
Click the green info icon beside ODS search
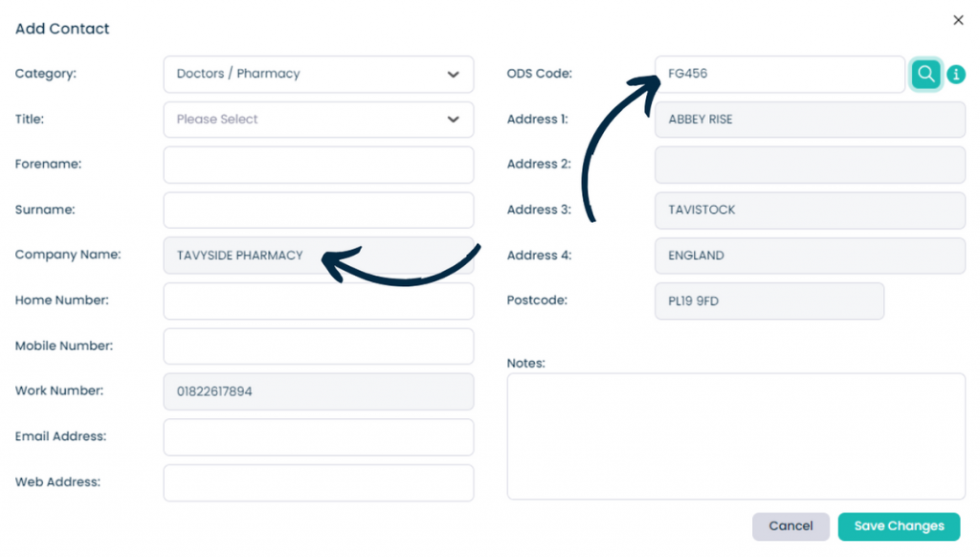956,75
